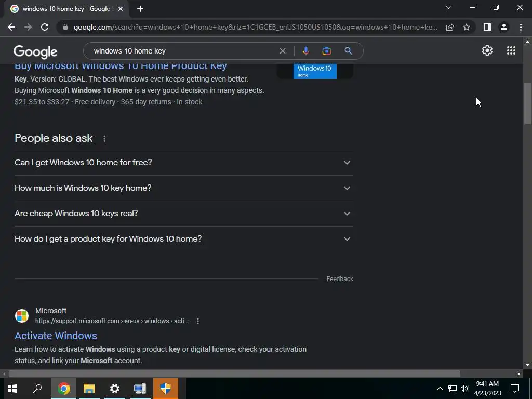Open a new browser tab
The width and height of the screenshot is (532, 399).
coord(140,9)
